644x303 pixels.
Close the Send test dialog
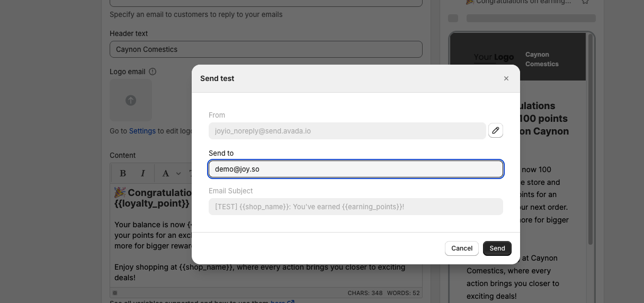(506, 78)
